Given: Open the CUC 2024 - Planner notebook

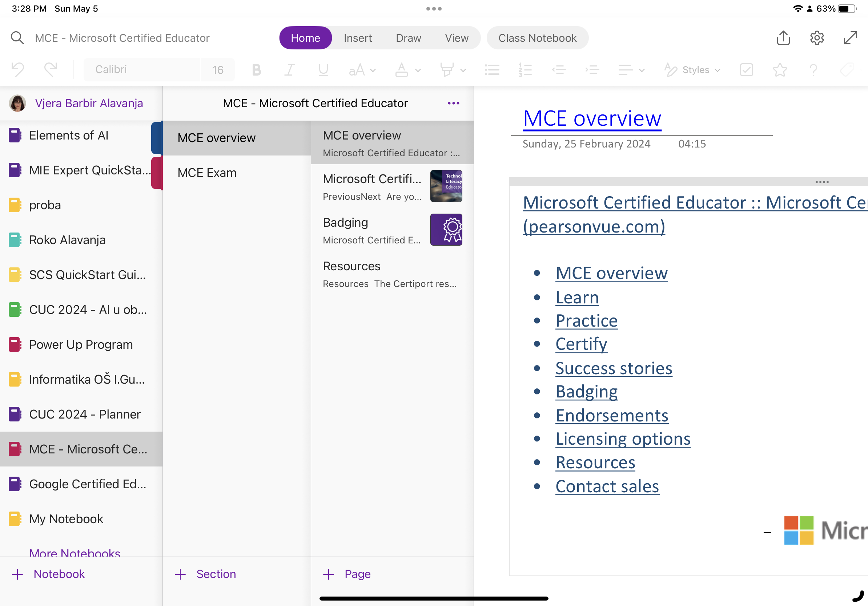Looking at the screenshot, I should pos(81,414).
